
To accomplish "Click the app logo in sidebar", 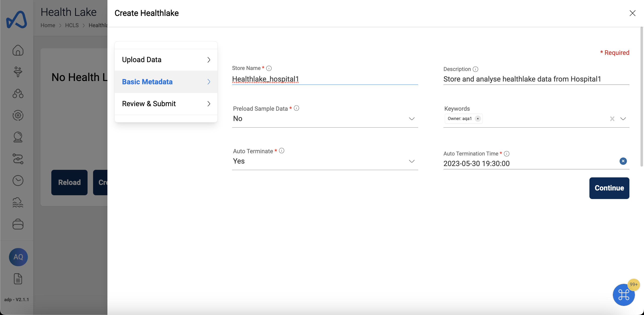I will point(17,19).
